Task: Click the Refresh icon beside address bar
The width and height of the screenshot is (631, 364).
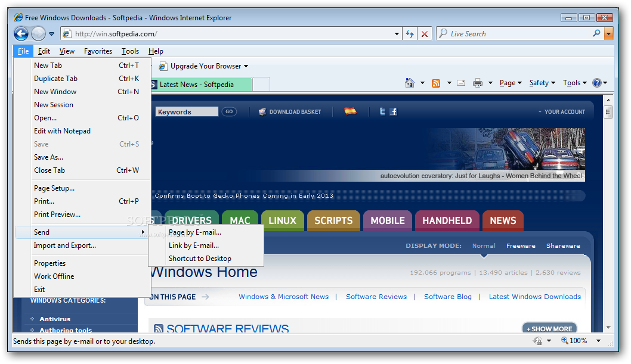Action: coord(410,34)
